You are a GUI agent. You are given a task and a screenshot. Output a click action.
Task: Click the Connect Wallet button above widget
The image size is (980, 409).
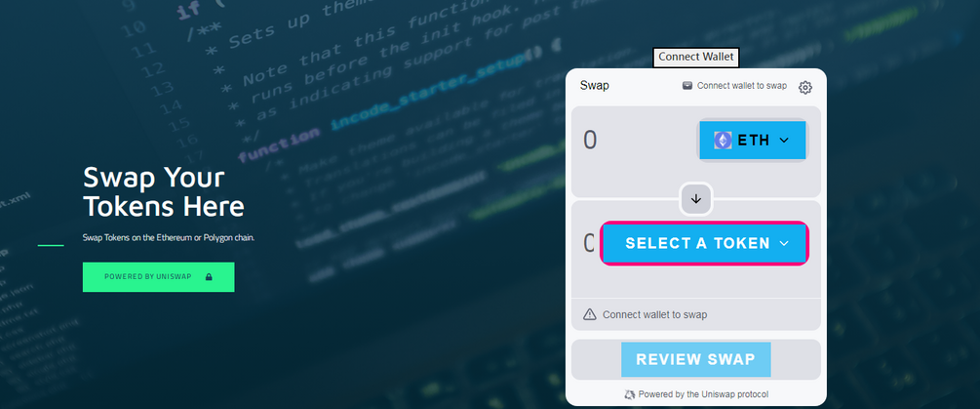click(x=695, y=57)
